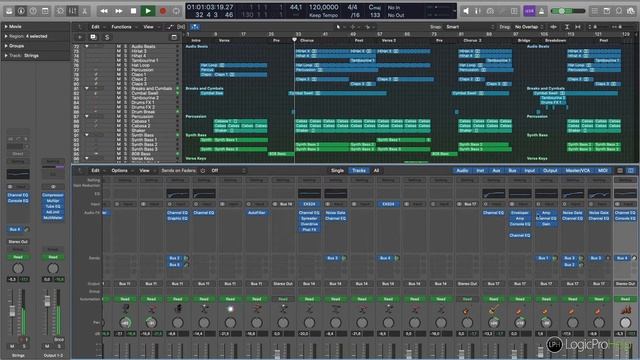The image size is (640, 360).
Task: Open the Drag No Overlap dropdown
Action: point(529,27)
